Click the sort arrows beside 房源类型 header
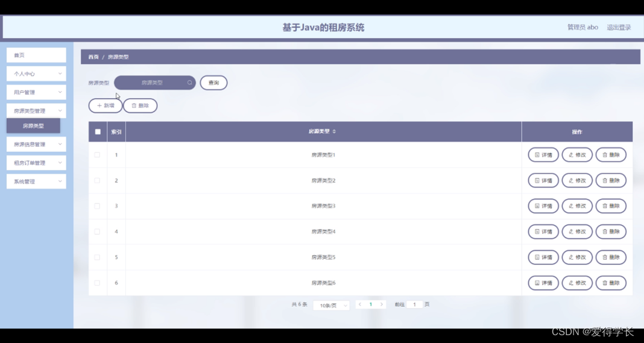Viewport: 644px width, 343px height. point(334,131)
